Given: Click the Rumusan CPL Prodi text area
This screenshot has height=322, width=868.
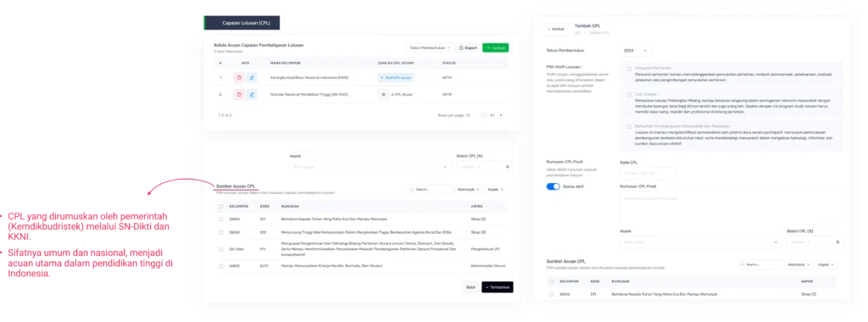Looking at the screenshot, I should click(731, 208).
